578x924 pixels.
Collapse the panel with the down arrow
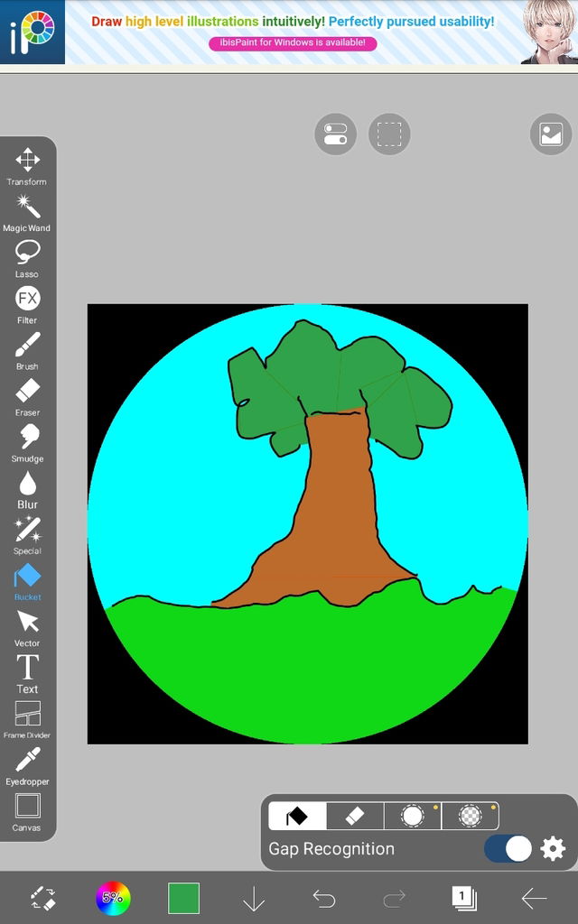coord(254,898)
